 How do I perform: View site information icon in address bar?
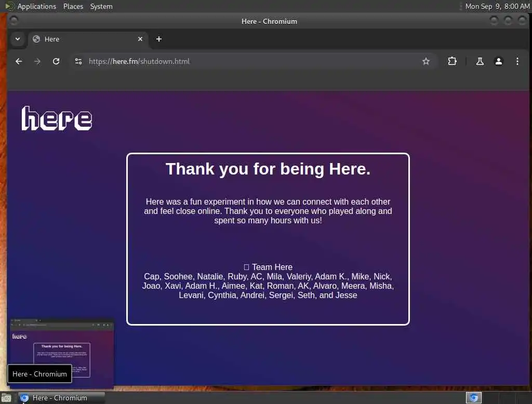[x=78, y=61]
